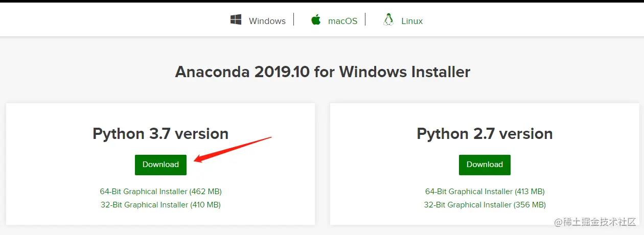Click the red arrow annotation
Viewport: 644px width, 235px height.
[233, 149]
